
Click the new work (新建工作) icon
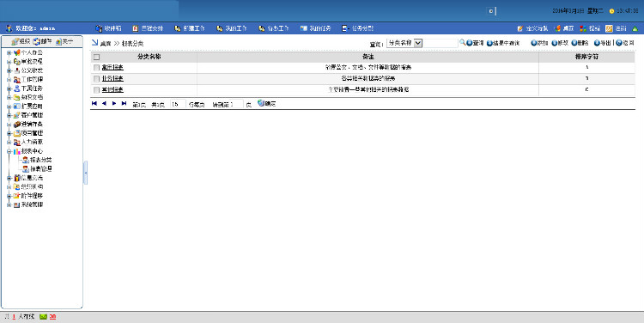(178, 28)
